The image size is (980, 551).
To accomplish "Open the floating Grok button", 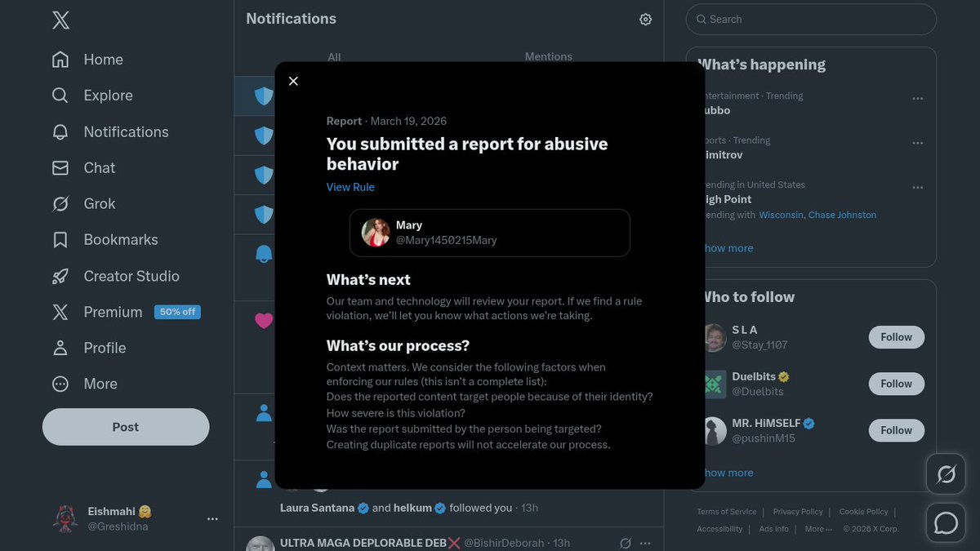I will pyautogui.click(x=947, y=474).
